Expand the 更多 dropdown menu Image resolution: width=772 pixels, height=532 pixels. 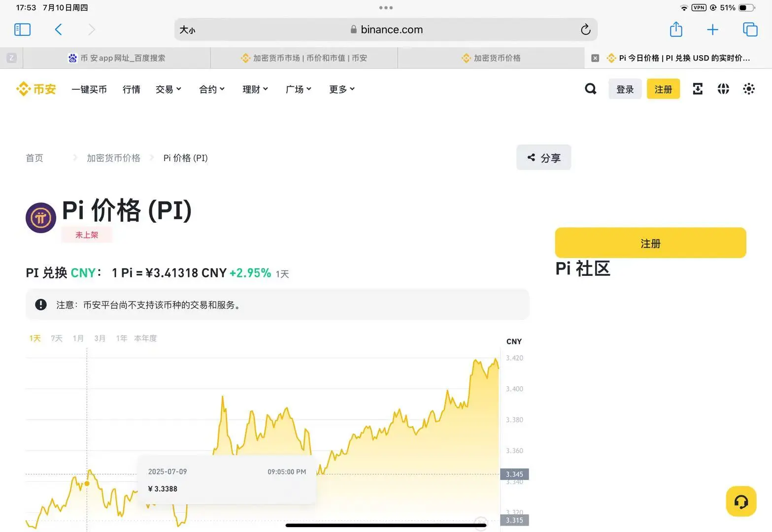342,89
